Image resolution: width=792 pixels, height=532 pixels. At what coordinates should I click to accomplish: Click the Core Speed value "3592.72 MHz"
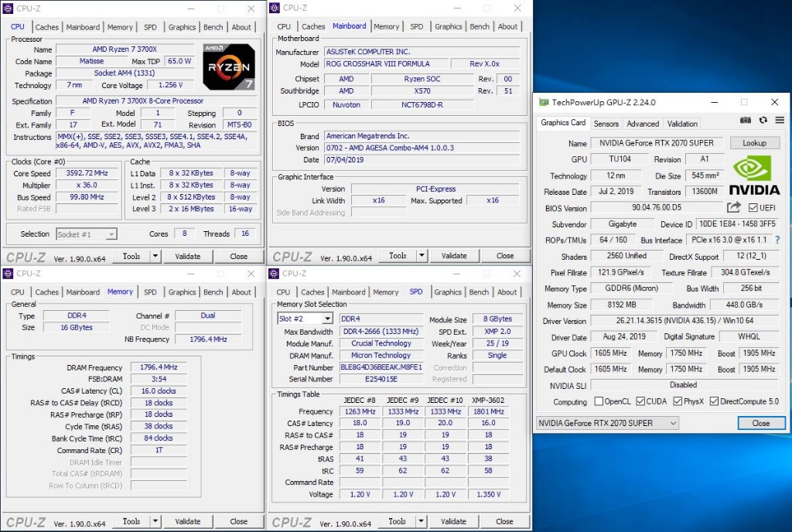click(87, 173)
